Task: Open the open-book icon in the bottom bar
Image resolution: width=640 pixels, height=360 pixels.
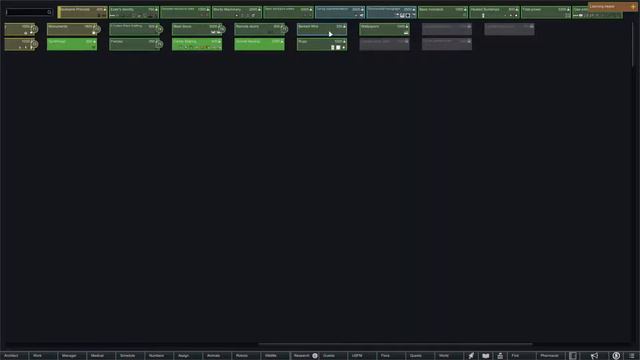Action: pos(485,356)
